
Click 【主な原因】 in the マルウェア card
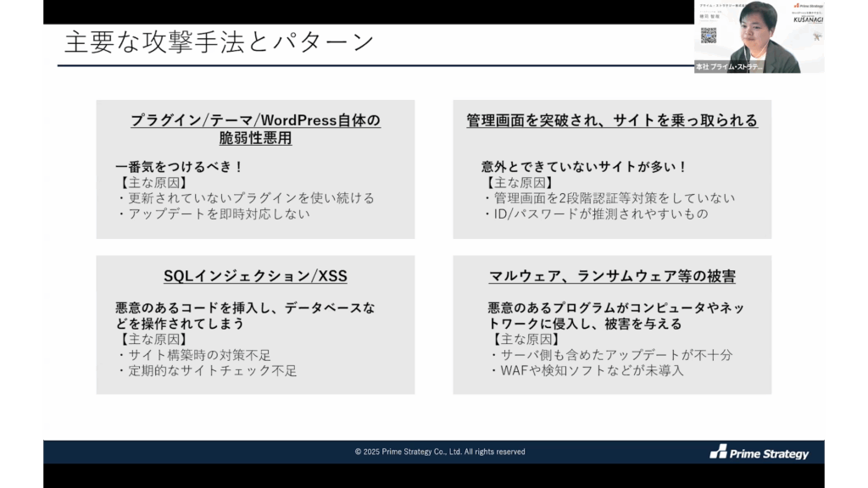pyautogui.click(x=526, y=339)
